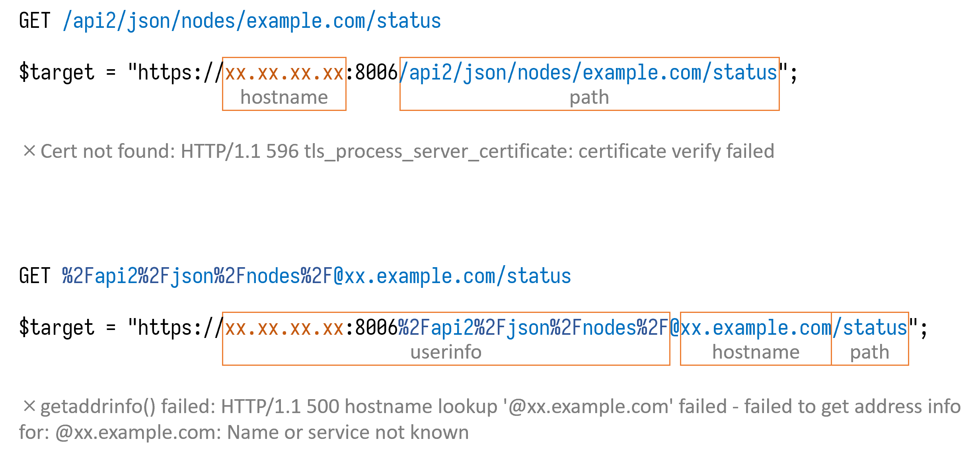Click the 'hostname' label under xx.xx.xx.xx

point(284,97)
